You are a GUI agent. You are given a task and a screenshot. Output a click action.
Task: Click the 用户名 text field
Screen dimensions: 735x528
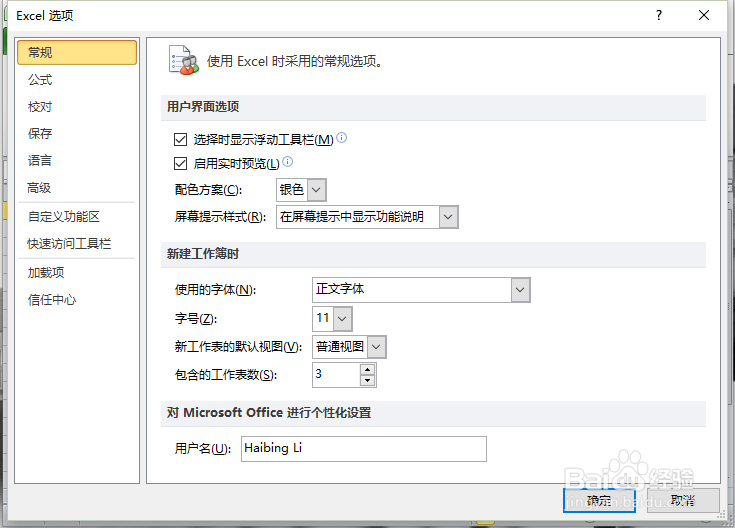pyautogui.click(x=364, y=449)
